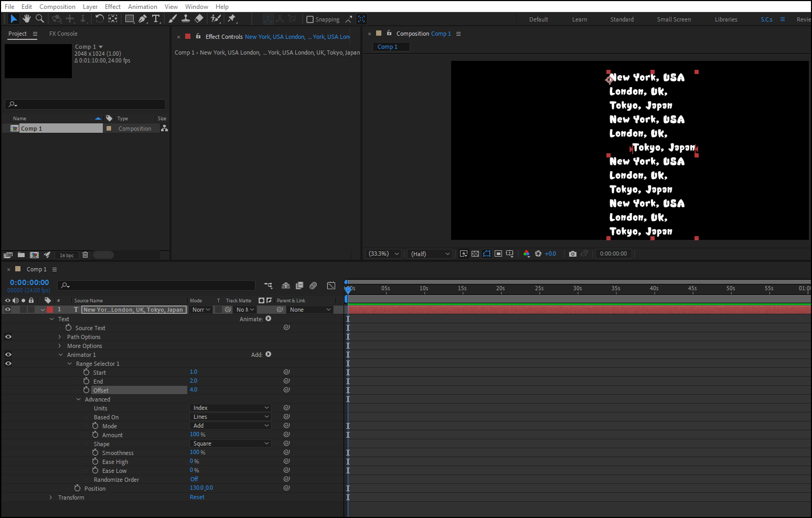812x518 pixels.
Task: Activate the Puppet Pin tool
Action: point(232,19)
